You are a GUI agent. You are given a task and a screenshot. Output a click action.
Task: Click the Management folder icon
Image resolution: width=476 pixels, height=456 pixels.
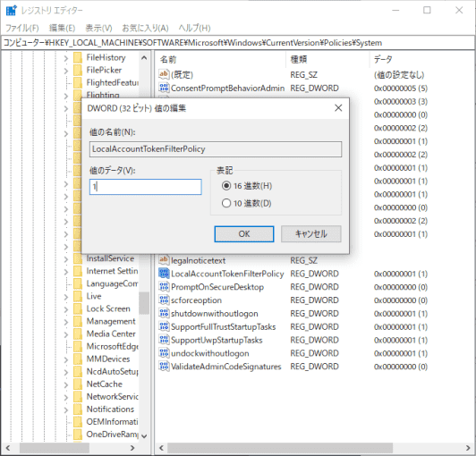[78, 321]
